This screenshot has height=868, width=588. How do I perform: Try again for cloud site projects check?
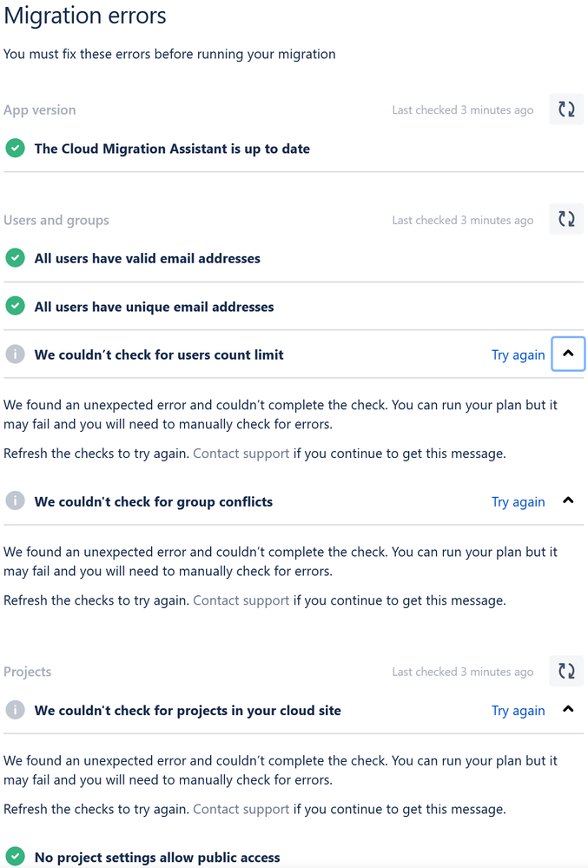[518, 710]
